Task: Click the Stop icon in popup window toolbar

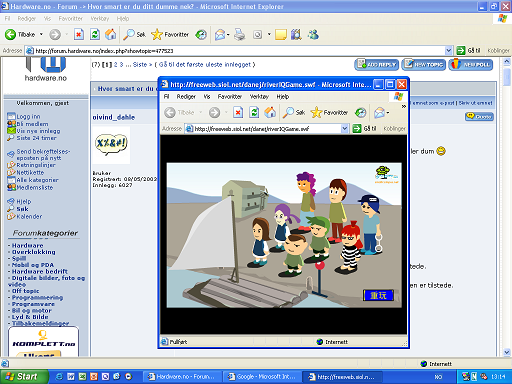Action: click(x=238, y=113)
